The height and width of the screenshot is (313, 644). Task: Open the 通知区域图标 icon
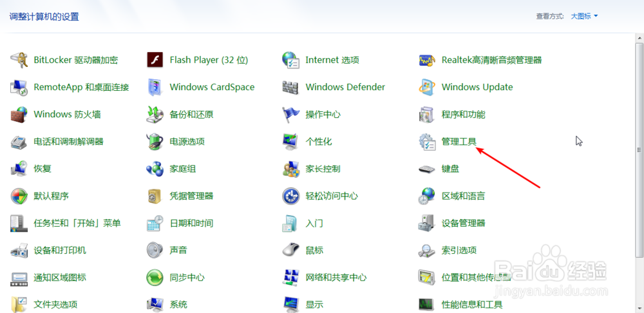pyautogui.click(x=19, y=278)
